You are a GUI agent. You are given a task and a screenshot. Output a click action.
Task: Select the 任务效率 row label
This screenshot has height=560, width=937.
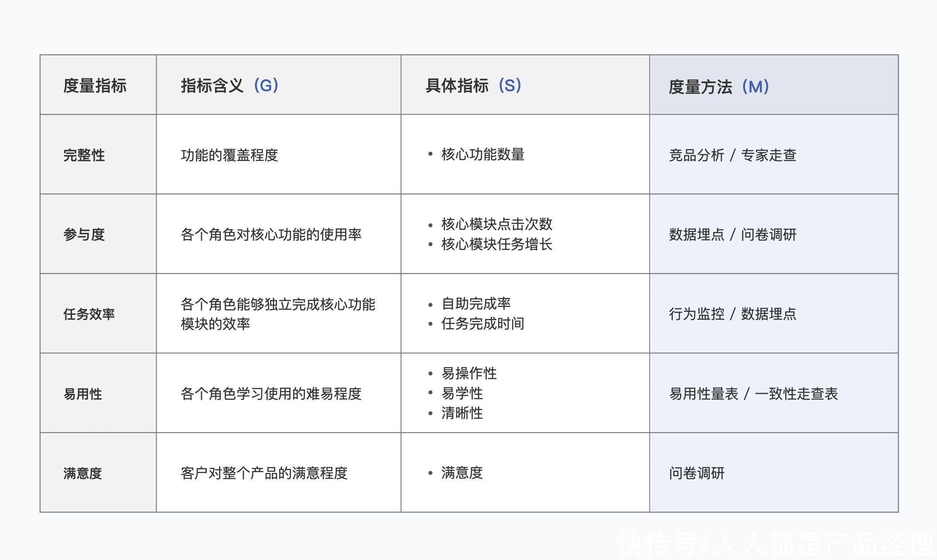(x=89, y=314)
